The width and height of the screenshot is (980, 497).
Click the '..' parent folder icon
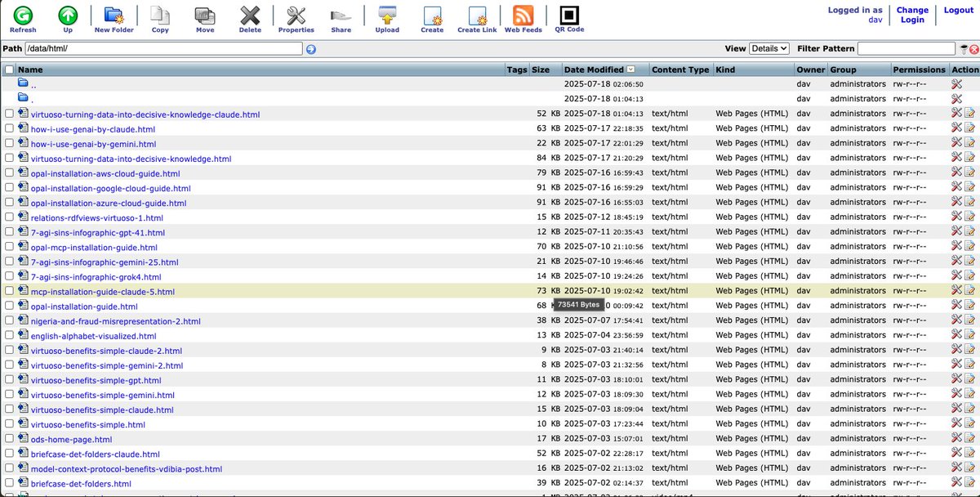(x=23, y=83)
